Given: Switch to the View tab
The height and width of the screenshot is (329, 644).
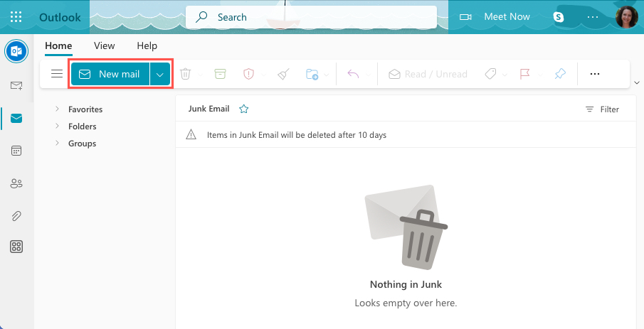Looking at the screenshot, I should pos(105,46).
